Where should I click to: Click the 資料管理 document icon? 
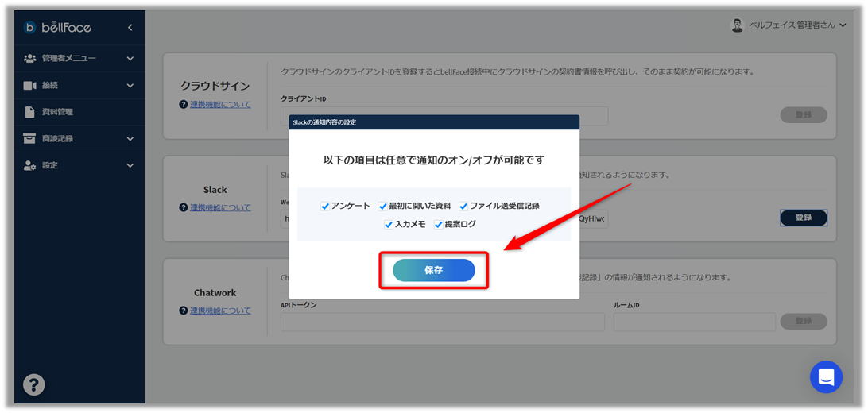(30, 112)
